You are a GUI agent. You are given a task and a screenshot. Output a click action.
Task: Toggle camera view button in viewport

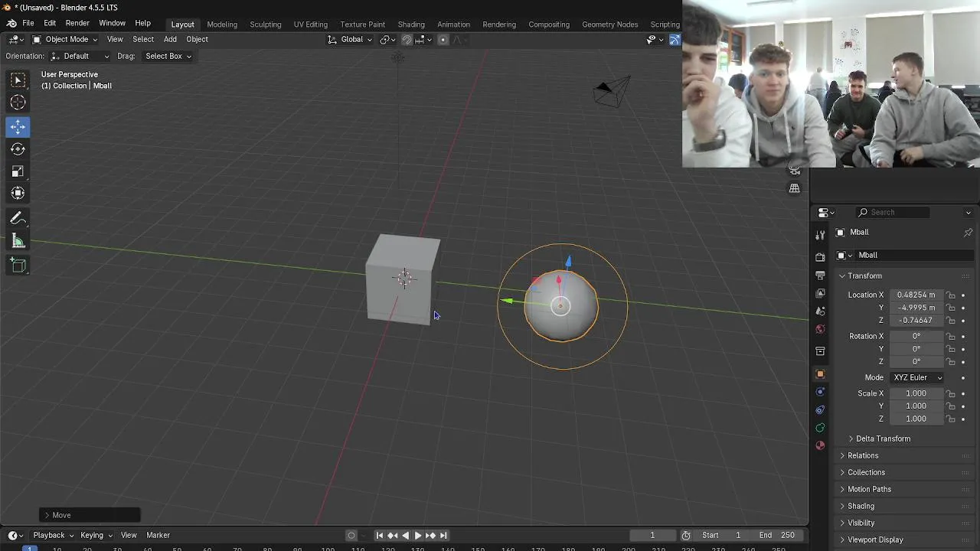(x=795, y=170)
